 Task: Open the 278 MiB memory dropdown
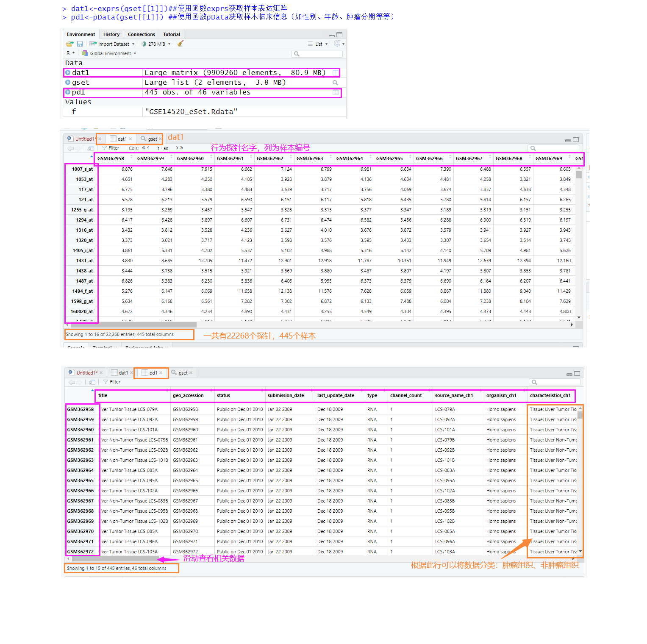coord(156,44)
